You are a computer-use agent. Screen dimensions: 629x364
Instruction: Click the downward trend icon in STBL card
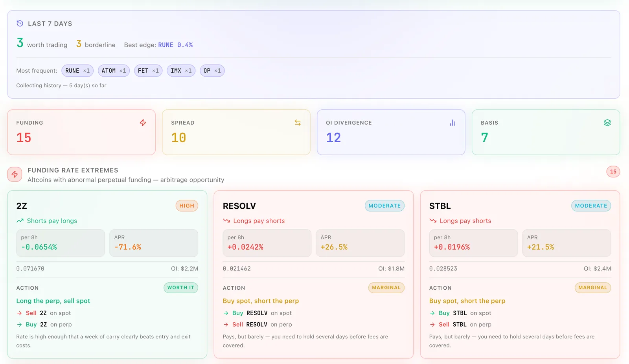433,221
